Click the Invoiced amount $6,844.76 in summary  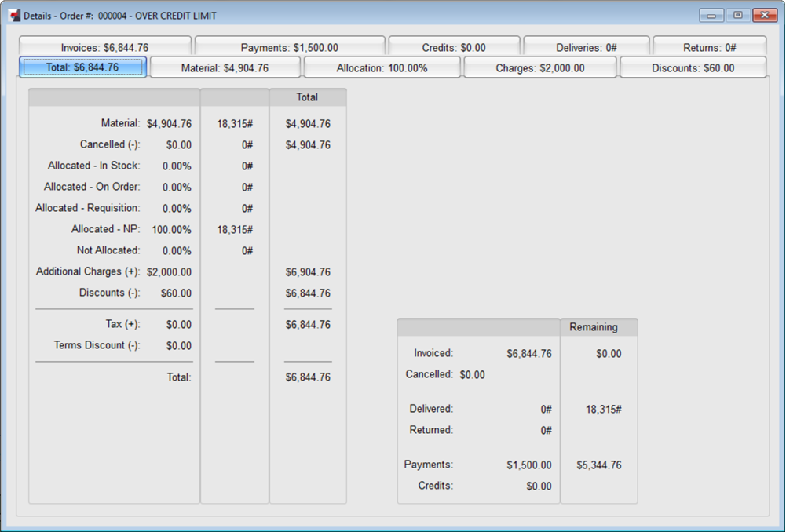point(528,354)
